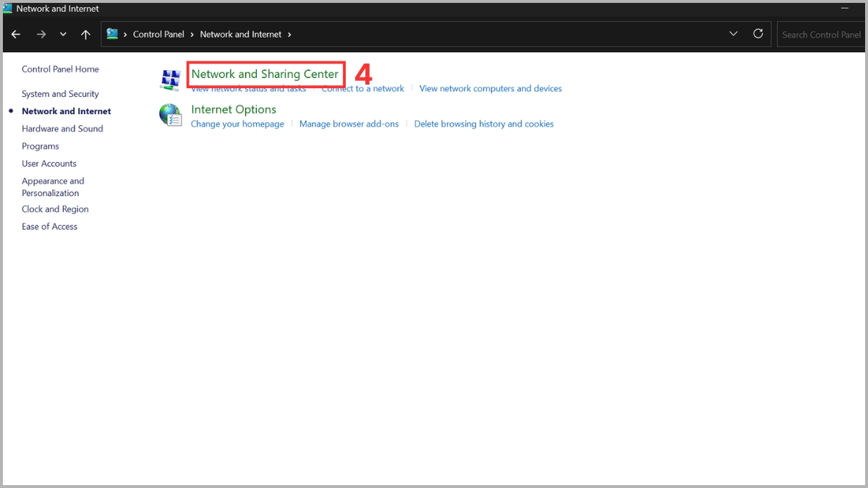Viewport: 868px width, 488px height.
Task: Click the Network and Sharing Center icon
Action: (170, 80)
